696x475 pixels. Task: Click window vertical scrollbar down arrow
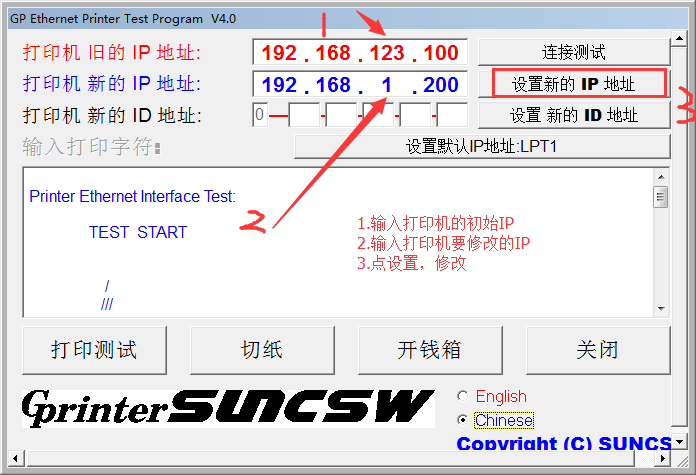679,442
